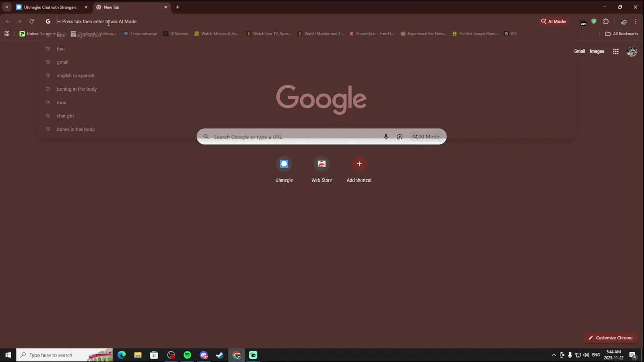Click the browser forward arrow
Screen dimensions: 644x362
point(19,21)
